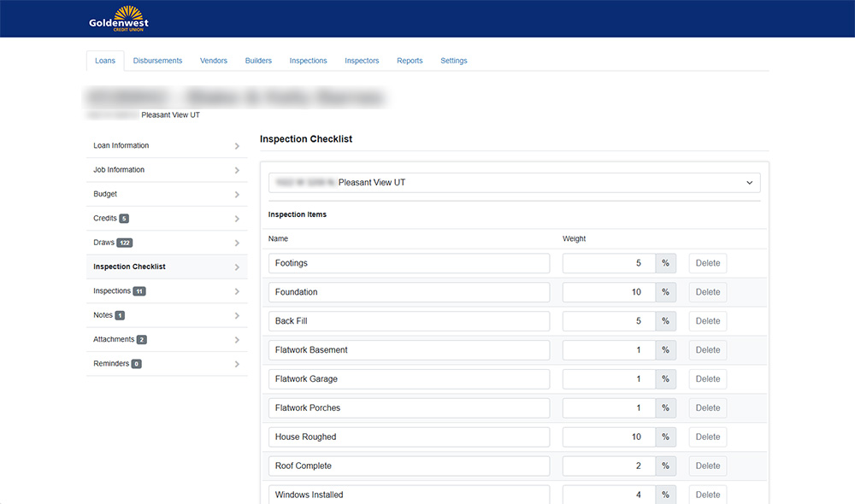Open the property address dropdown

(514, 183)
